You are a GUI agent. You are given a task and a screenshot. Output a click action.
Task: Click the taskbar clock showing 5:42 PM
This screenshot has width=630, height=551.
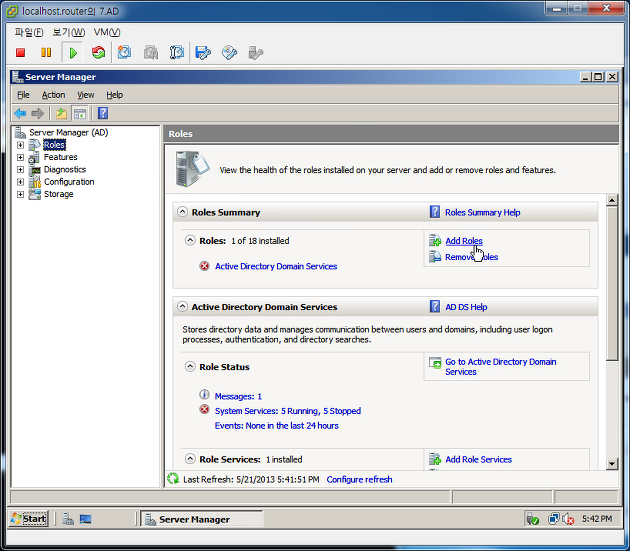point(597,519)
